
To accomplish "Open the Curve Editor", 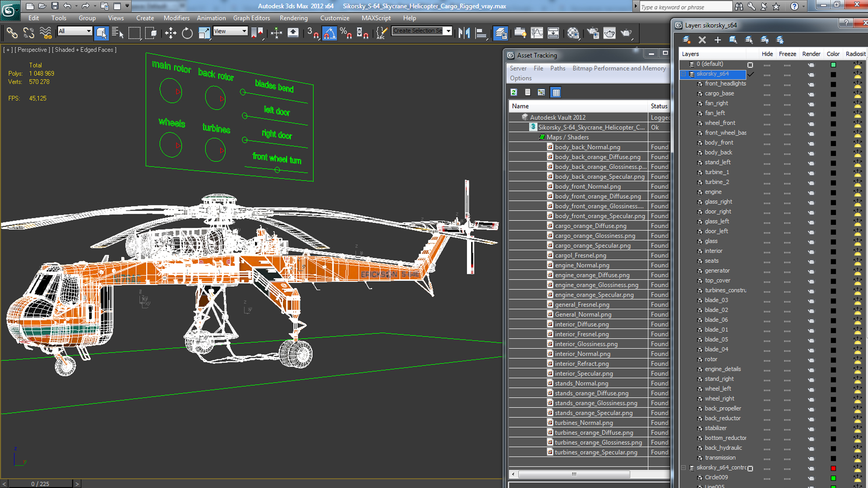I will (x=537, y=33).
